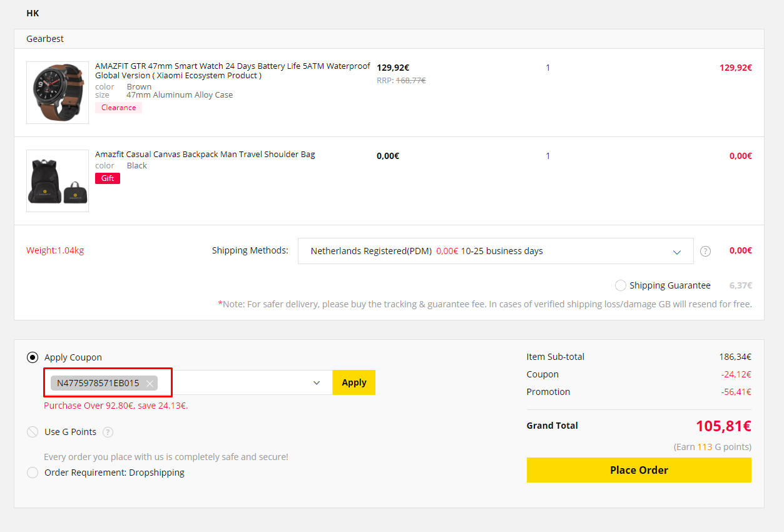Open help icon beside the shipping methods dropdown
Screen dimensions: 784x532
[705, 251]
